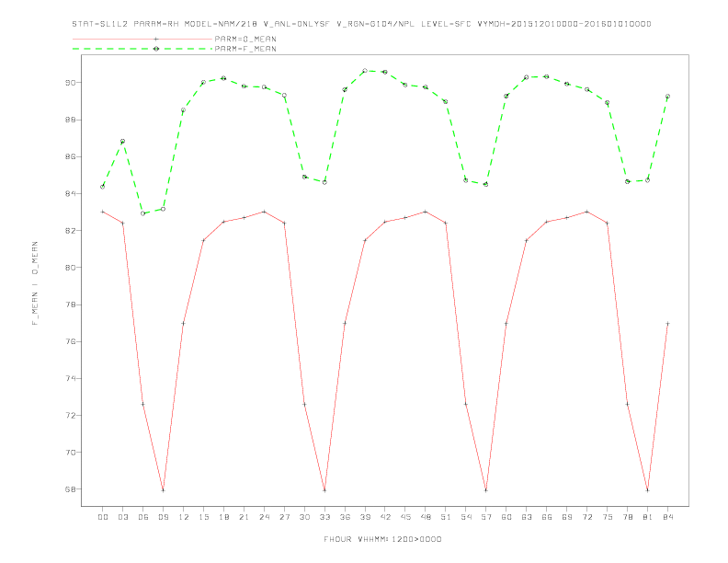Click the PARM=F_MEAN legend label
728x563 pixels.
click(245, 49)
